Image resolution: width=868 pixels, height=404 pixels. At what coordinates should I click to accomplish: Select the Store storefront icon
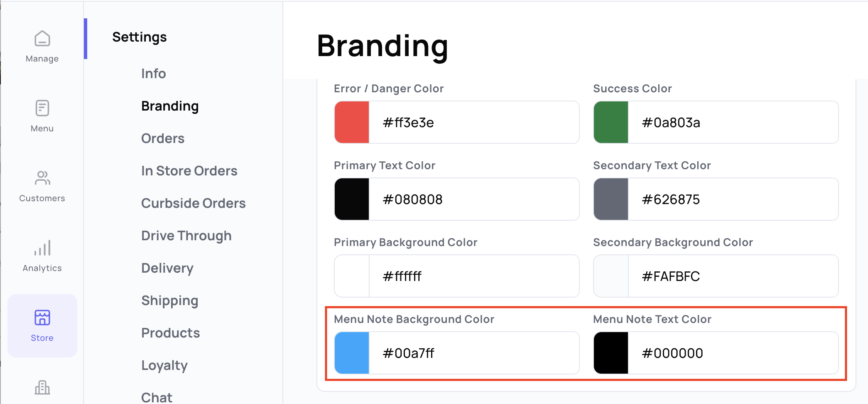click(x=42, y=318)
